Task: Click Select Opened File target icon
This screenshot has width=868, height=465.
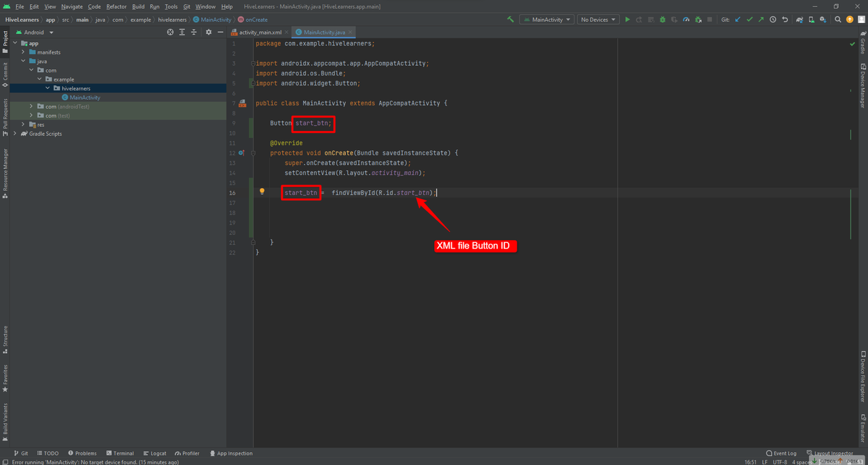Action: [170, 32]
